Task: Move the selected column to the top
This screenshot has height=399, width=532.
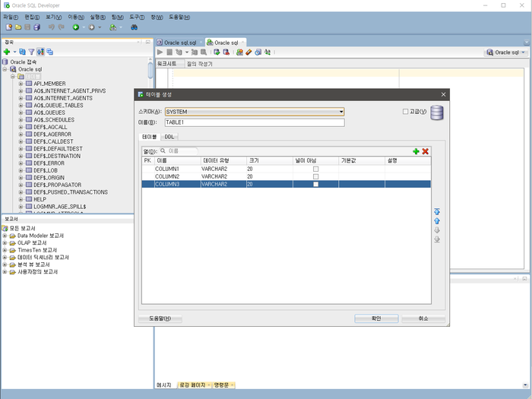Action: coord(437,212)
